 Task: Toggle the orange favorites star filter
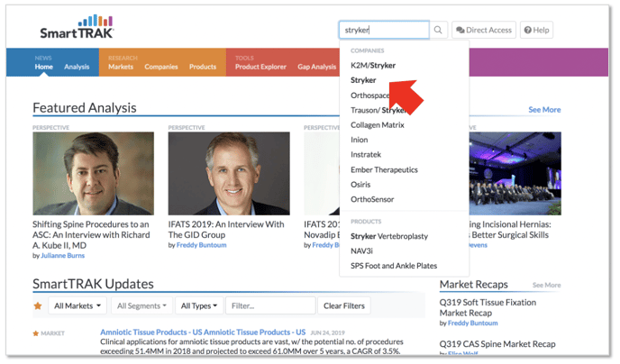pos(38,306)
